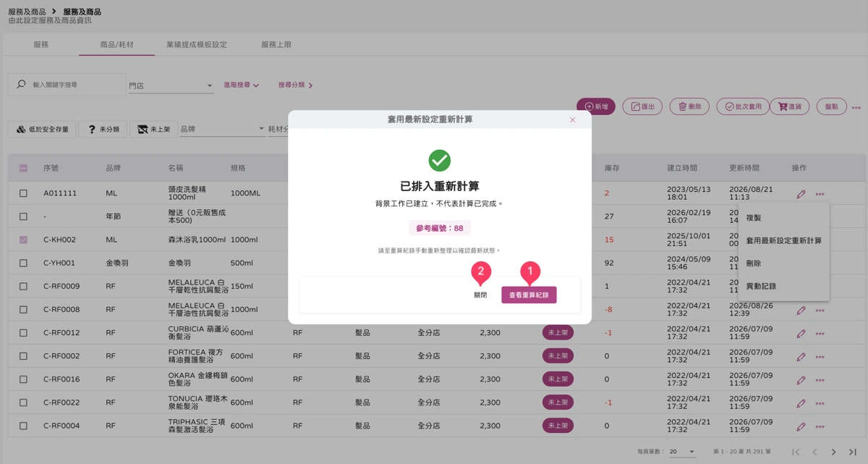
Task: Go to the previous page
Action: 814,452
